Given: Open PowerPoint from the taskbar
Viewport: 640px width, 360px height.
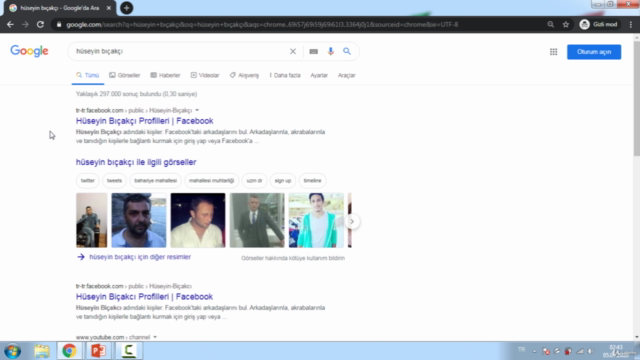Looking at the screenshot, I should pos(98,351).
